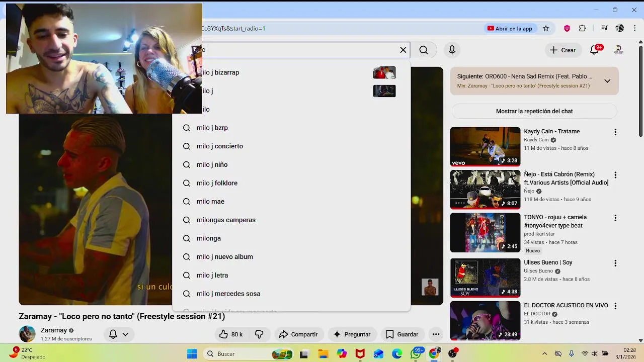Open the weather widget showing 22°C
The height and width of the screenshot is (362, 644).
coord(28,353)
